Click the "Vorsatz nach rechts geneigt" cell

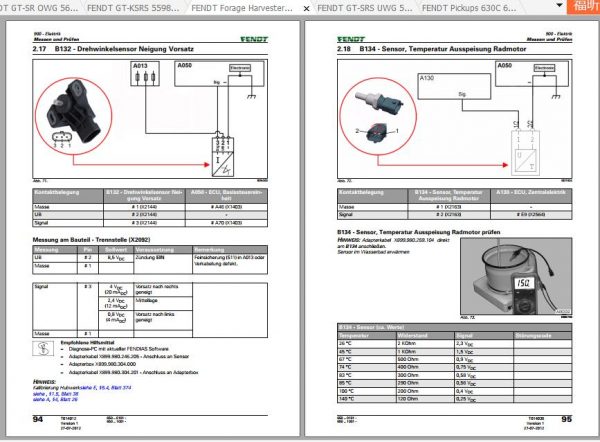click(163, 290)
